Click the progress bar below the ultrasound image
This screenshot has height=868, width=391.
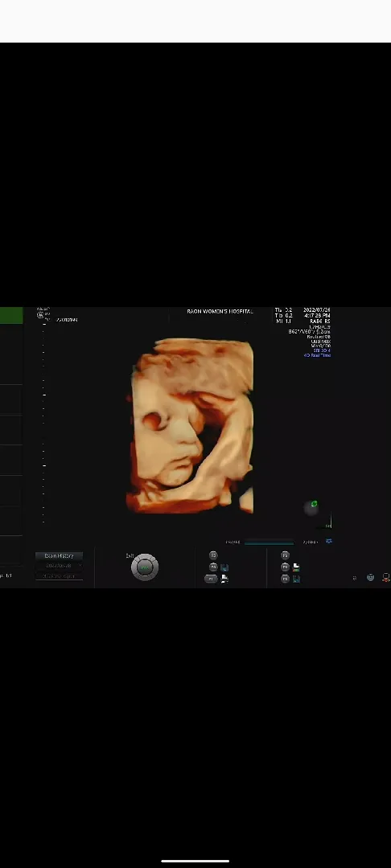(x=270, y=542)
